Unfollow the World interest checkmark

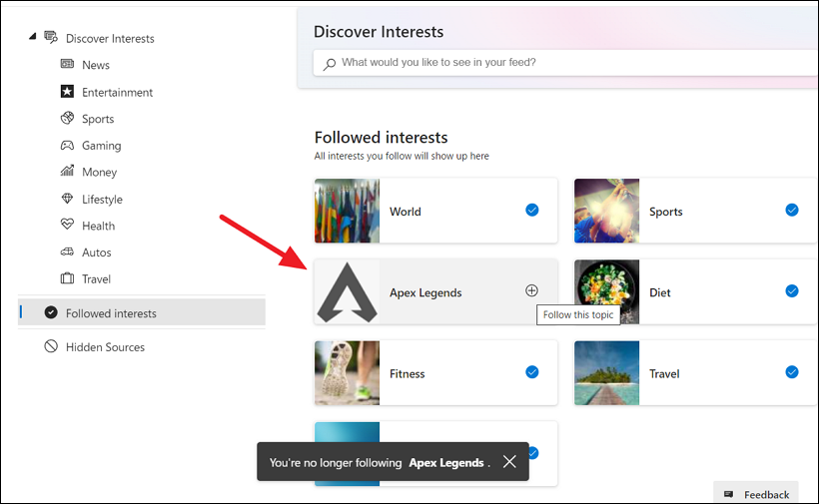(531, 211)
